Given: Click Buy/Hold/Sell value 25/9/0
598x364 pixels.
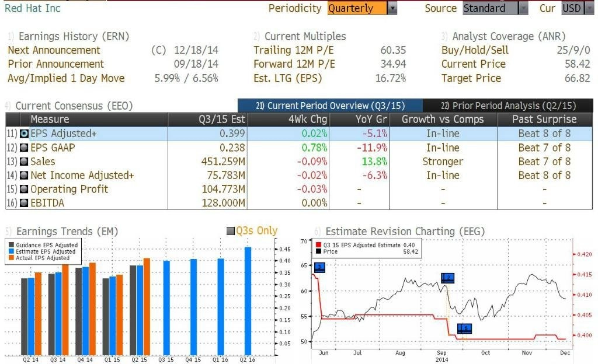Looking at the screenshot, I should tap(573, 50).
